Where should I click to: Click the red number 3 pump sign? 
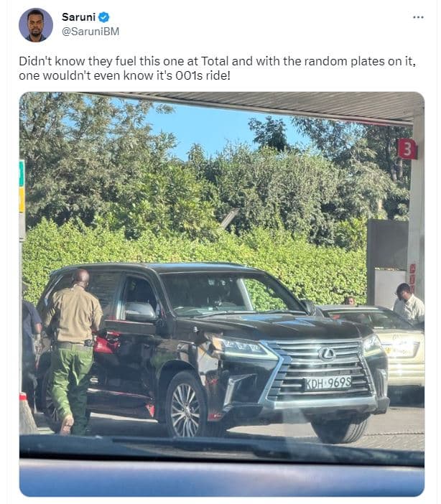coord(407,149)
